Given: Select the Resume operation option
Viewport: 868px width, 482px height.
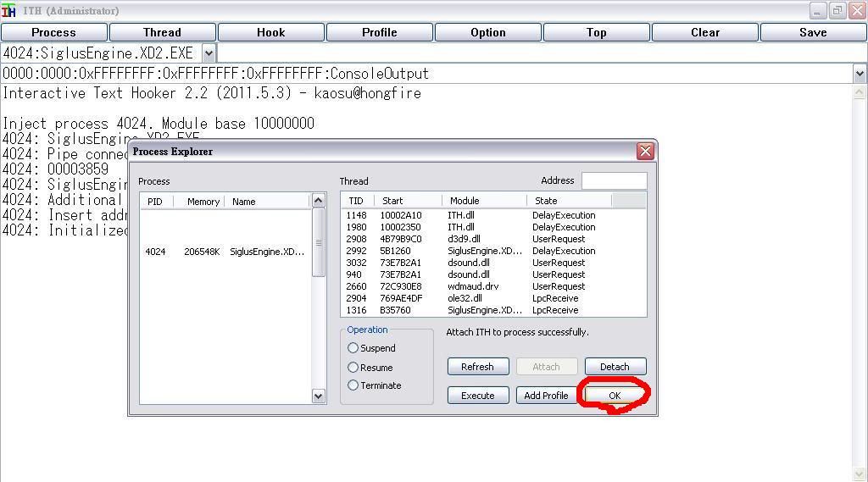Looking at the screenshot, I should click(353, 368).
